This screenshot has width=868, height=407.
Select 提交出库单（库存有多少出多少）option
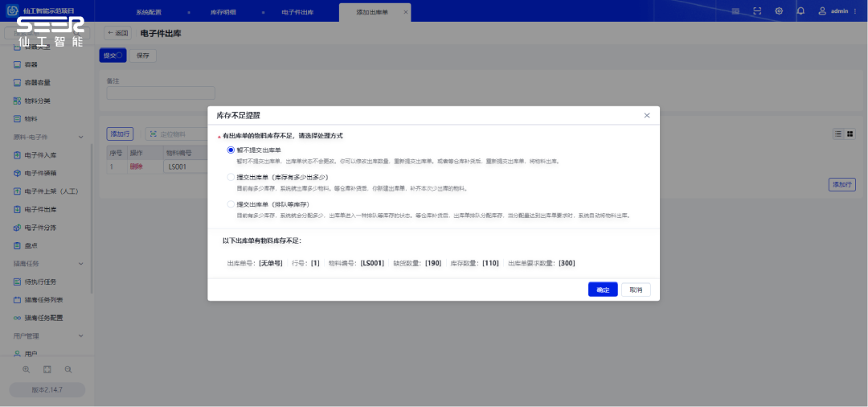click(231, 177)
